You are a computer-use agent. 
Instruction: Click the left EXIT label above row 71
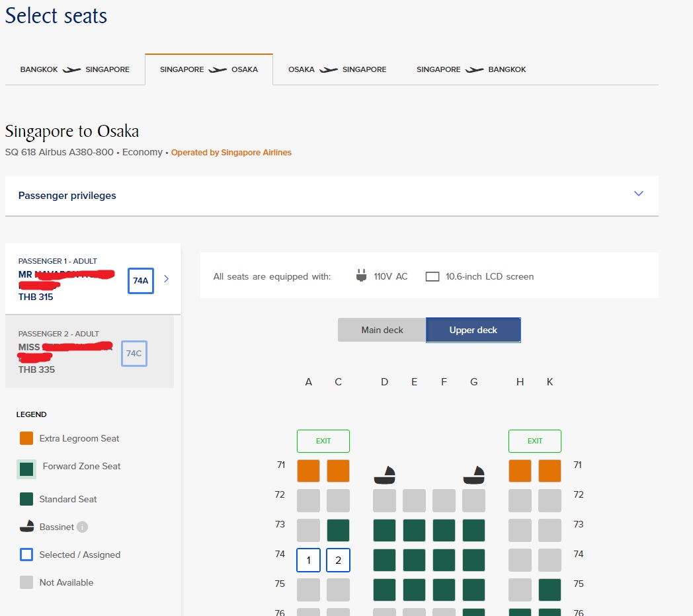pyautogui.click(x=323, y=441)
